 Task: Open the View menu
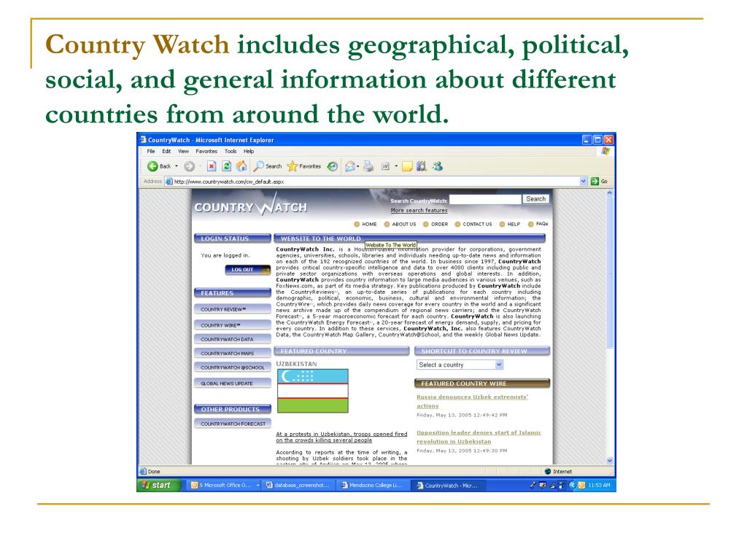[x=183, y=152]
